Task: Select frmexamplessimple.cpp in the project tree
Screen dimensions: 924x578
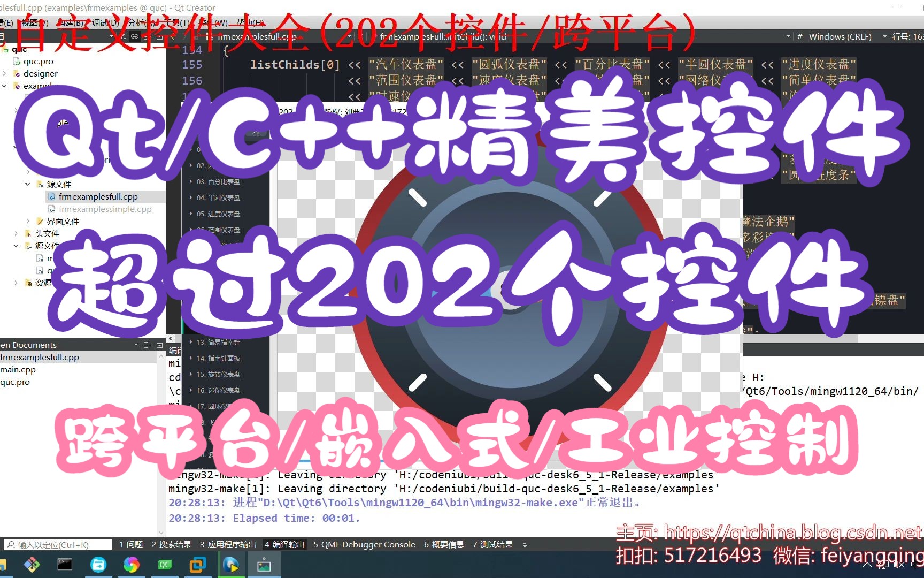Action: (105, 209)
